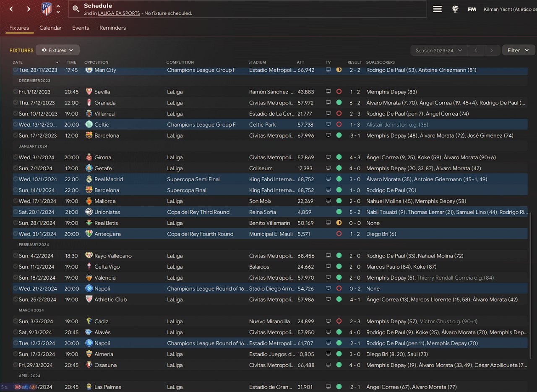537x392 pixels.
Task: Click the Man City club badge
Action: 89,70
